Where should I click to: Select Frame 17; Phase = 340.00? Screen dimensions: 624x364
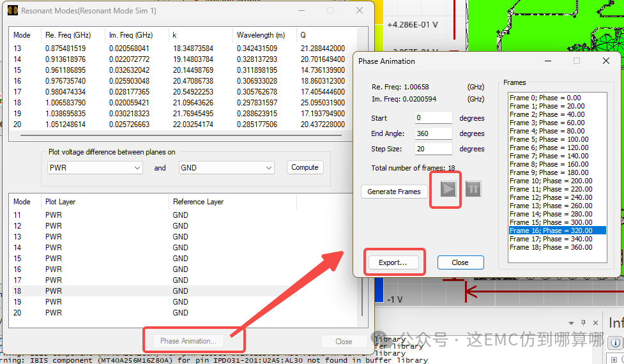[557, 239]
